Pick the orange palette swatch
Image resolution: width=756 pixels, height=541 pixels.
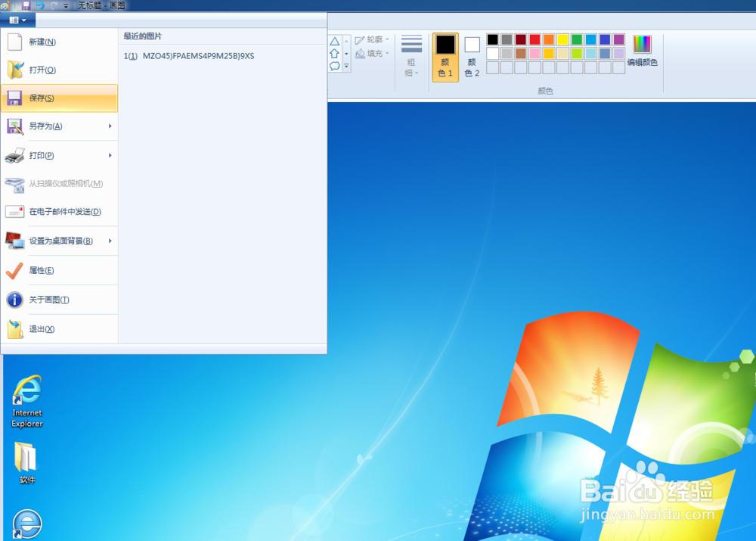[549, 39]
